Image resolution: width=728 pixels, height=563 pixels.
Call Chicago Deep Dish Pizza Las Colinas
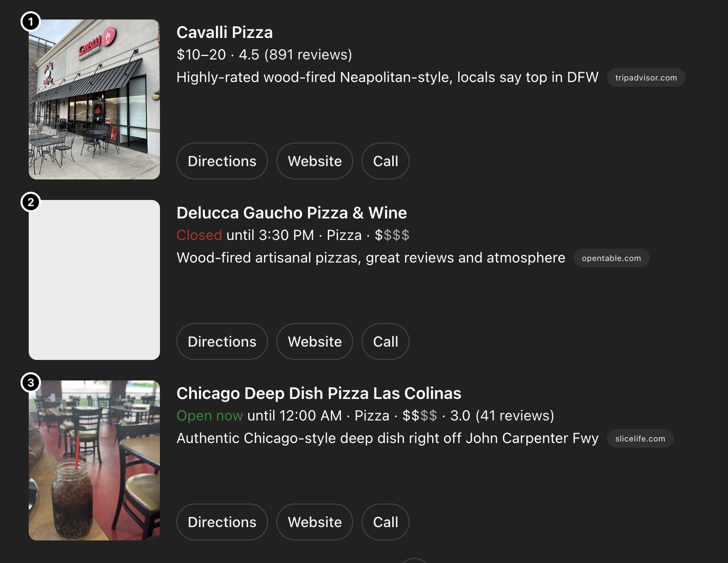coord(386,522)
